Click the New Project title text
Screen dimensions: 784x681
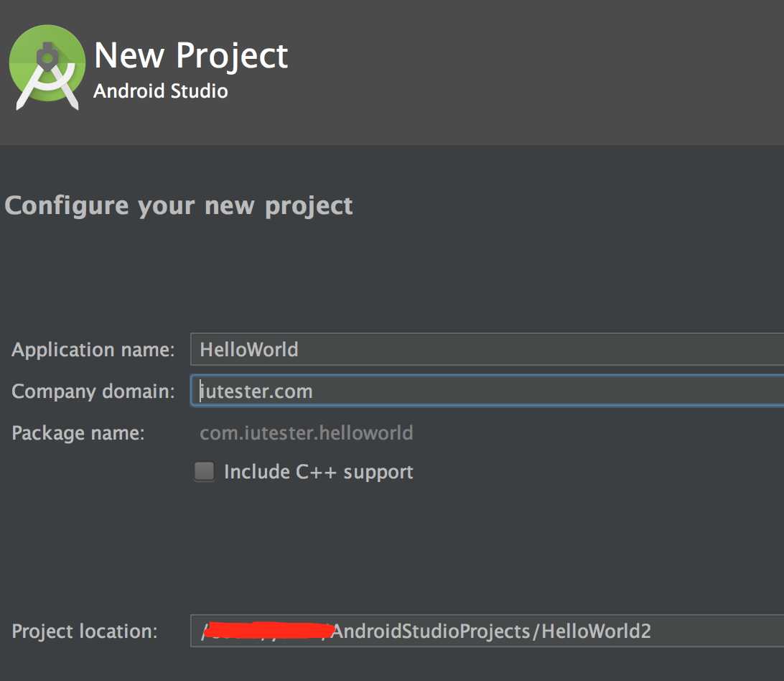coord(191,55)
